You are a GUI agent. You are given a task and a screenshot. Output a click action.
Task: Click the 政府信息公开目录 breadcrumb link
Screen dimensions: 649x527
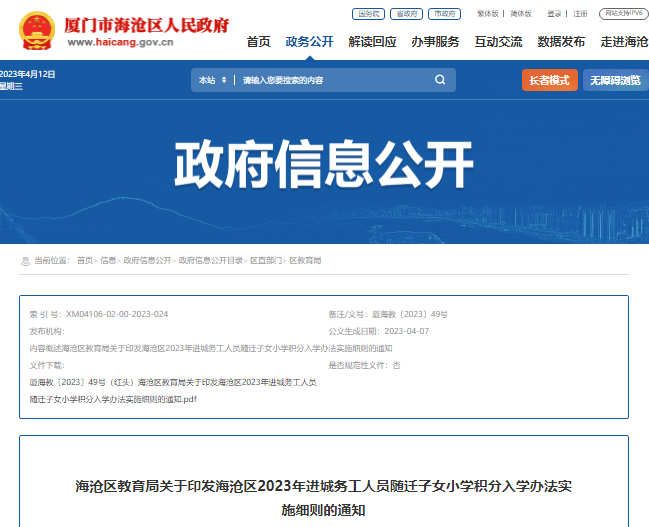211,260
